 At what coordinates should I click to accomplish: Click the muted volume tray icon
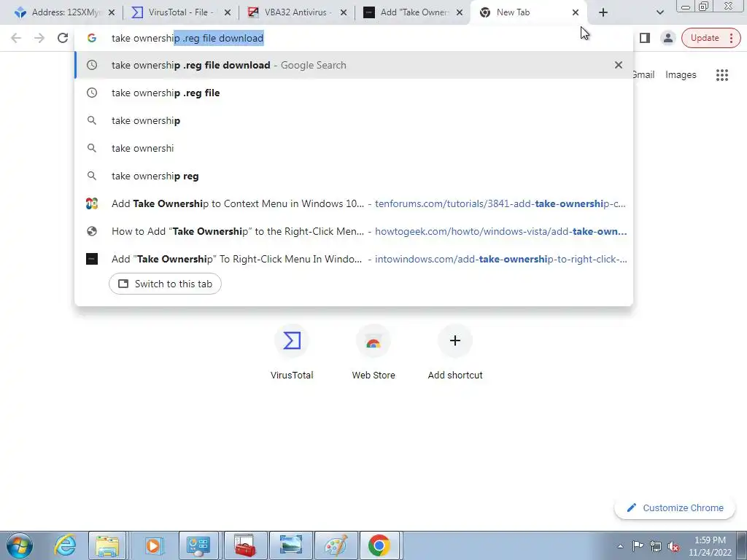tap(673, 546)
